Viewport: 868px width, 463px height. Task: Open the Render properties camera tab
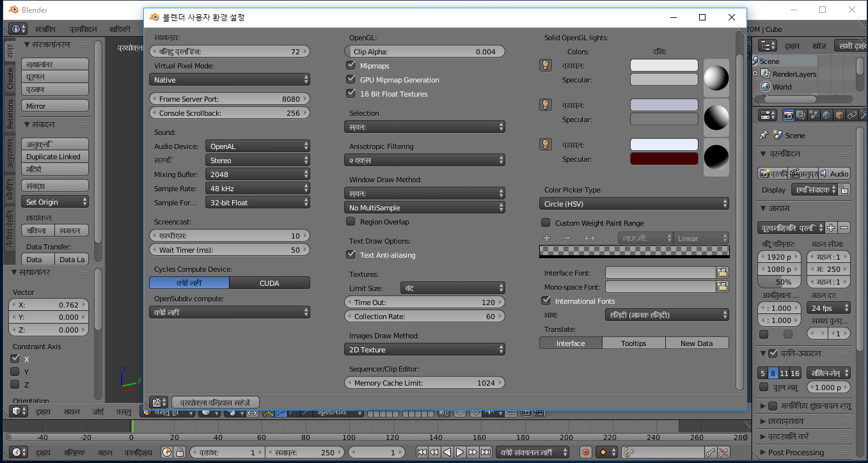click(x=789, y=115)
